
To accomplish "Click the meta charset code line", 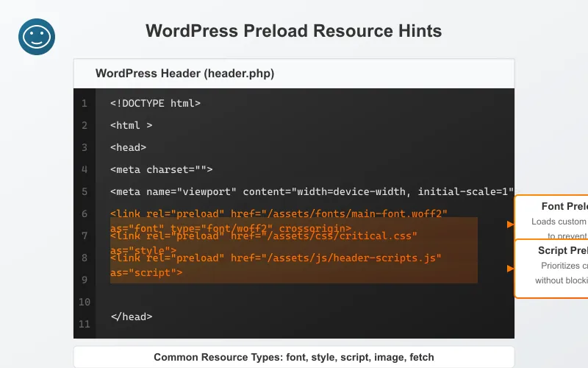I will (161, 170).
